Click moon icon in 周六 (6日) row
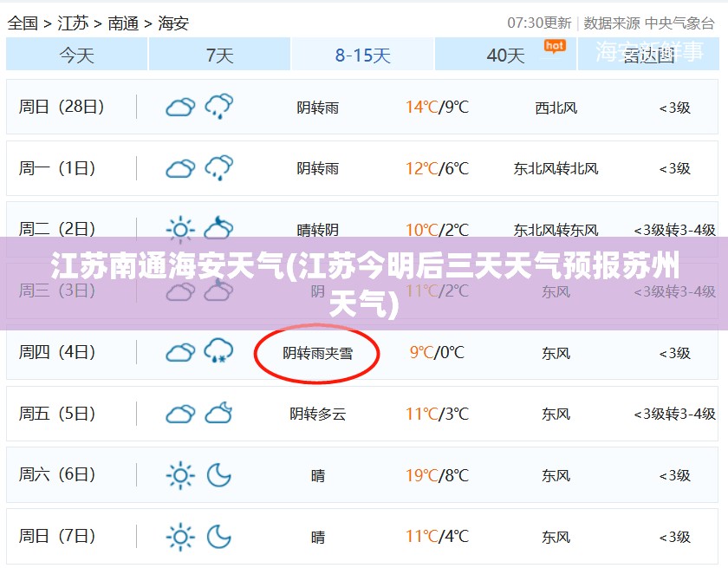 point(218,475)
